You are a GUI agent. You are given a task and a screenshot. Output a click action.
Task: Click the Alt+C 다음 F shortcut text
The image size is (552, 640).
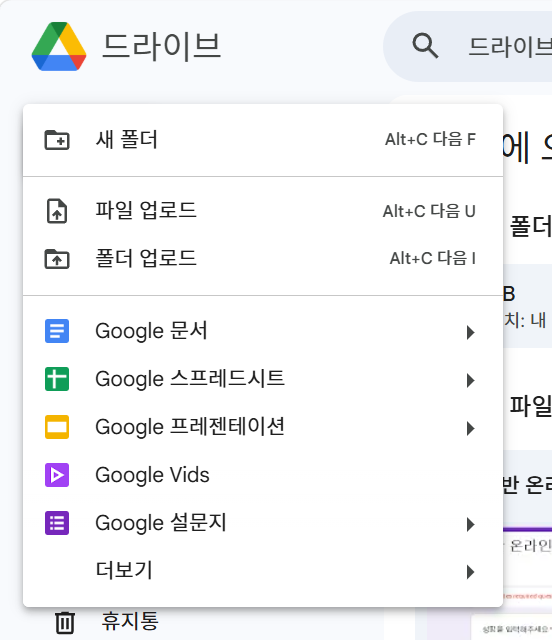[430, 140]
